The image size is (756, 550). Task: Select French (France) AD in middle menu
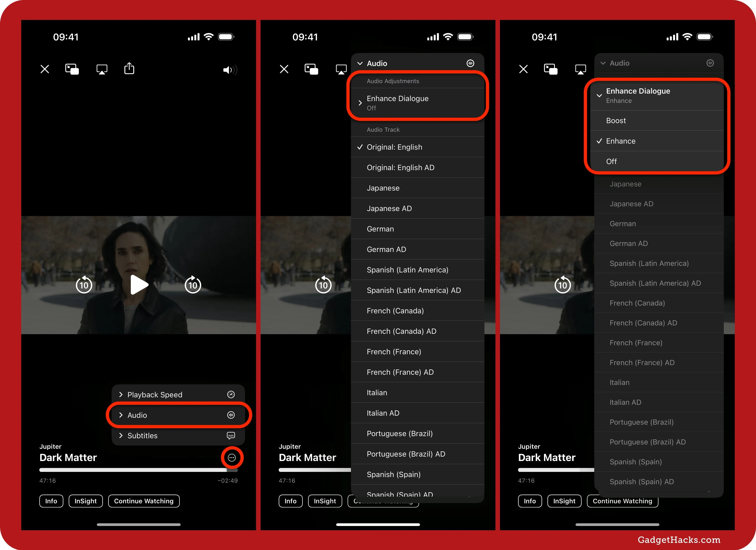pyautogui.click(x=418, y=372)
